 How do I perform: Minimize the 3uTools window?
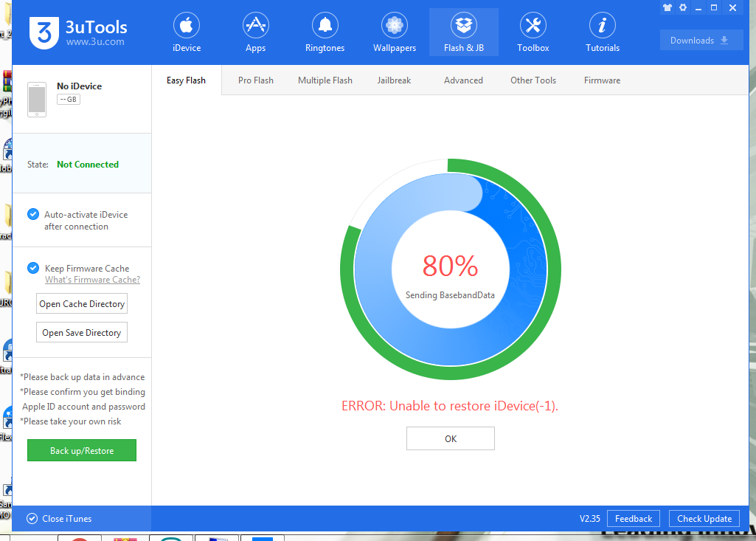pos(698,7)
